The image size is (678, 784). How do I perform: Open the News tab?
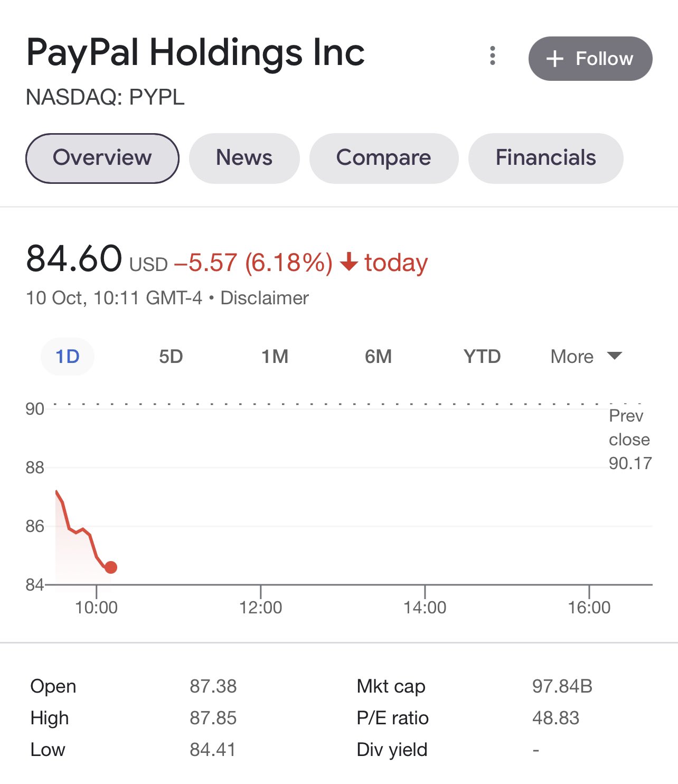pos(244,158)
